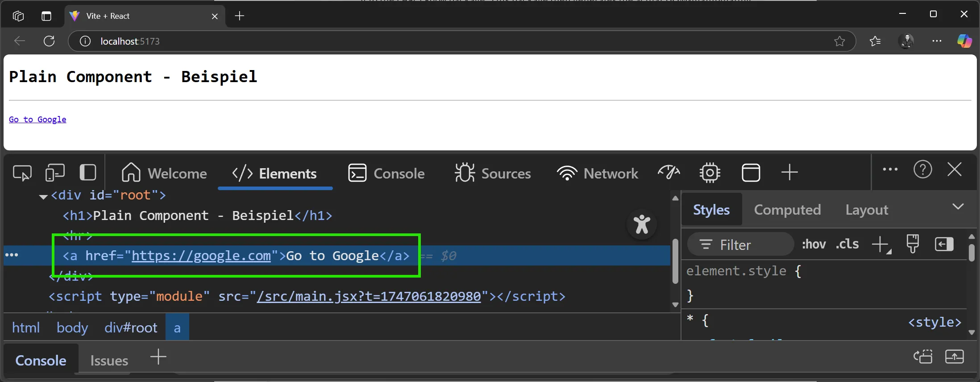This screenshot has width=980, height=382.
Task: Select the Styles pane tab
Action: coord(711,209)
